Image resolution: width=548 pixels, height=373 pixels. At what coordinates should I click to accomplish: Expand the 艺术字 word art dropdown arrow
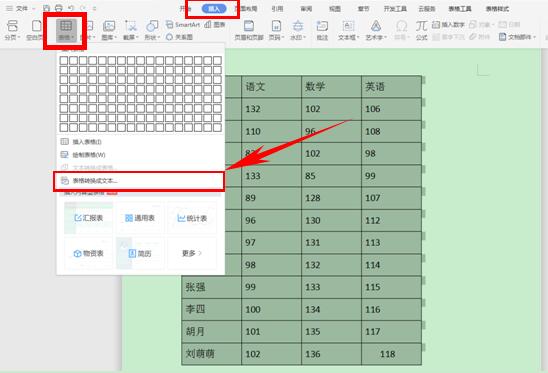(385, 37)
